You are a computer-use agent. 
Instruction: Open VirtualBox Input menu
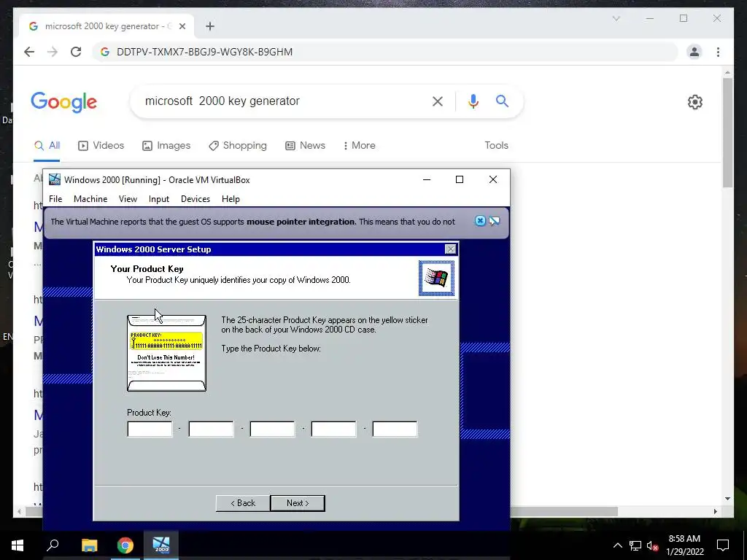click(158, 199)
